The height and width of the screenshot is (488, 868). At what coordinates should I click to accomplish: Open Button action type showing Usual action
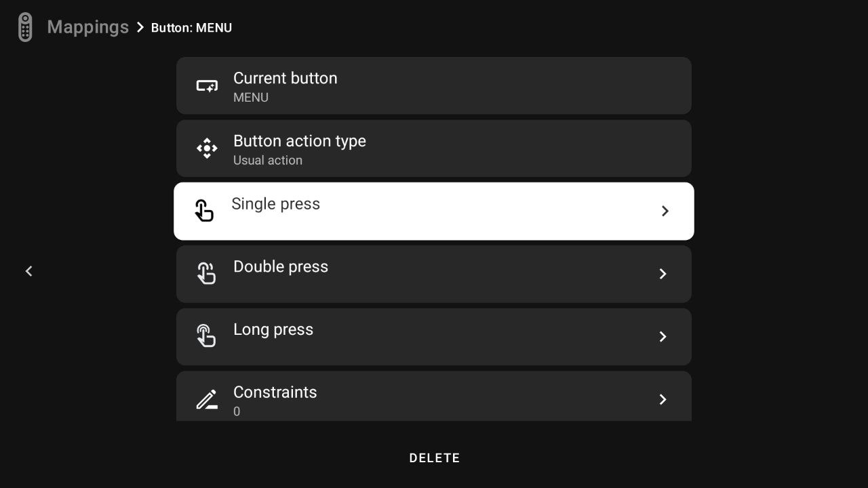434,148
